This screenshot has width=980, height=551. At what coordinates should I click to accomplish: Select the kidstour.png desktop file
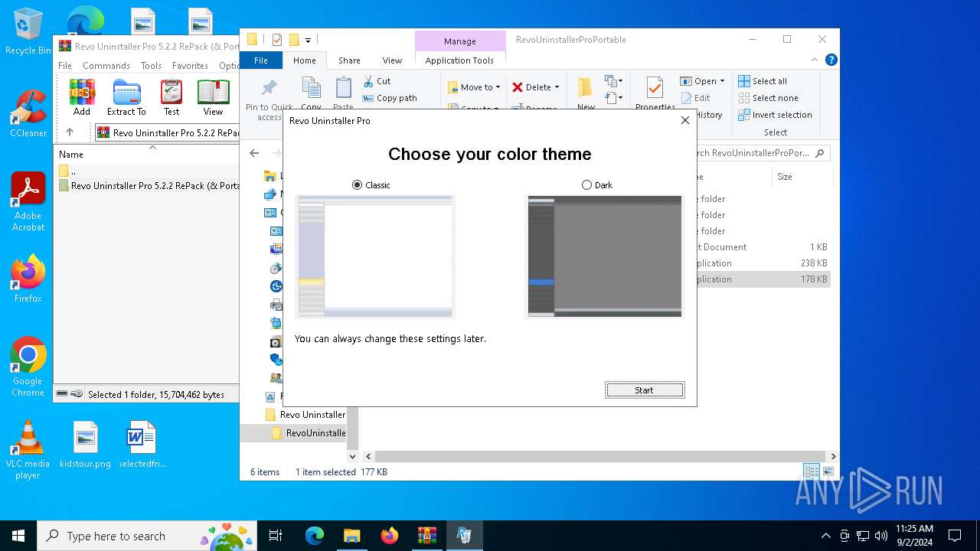tap(85, 444)
